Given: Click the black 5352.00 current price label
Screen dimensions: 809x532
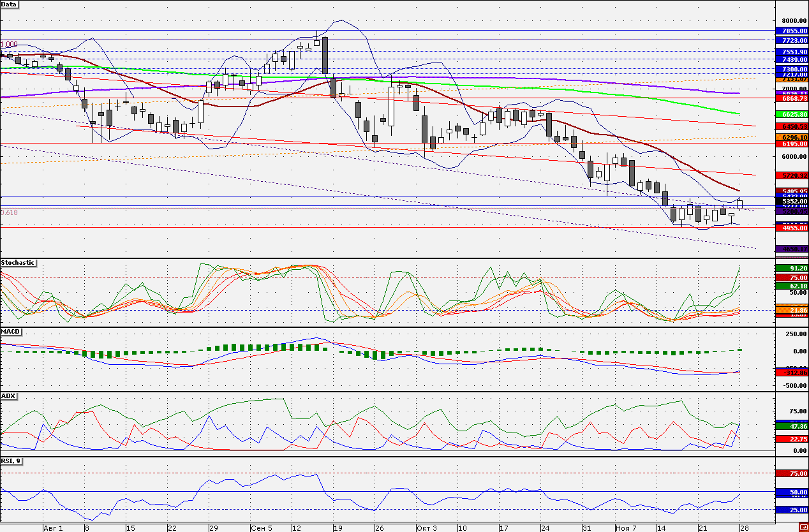Looking at the screenshot, I should coord(791,201).
